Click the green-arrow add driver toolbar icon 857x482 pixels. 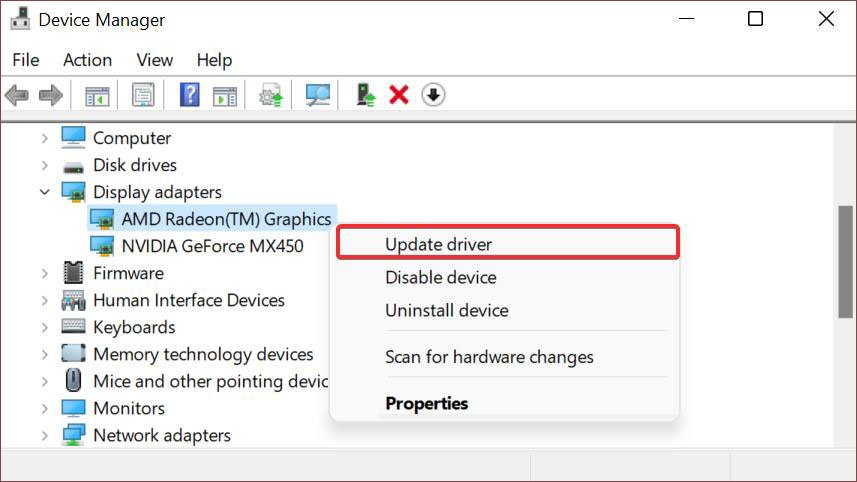tap(366, 95)
